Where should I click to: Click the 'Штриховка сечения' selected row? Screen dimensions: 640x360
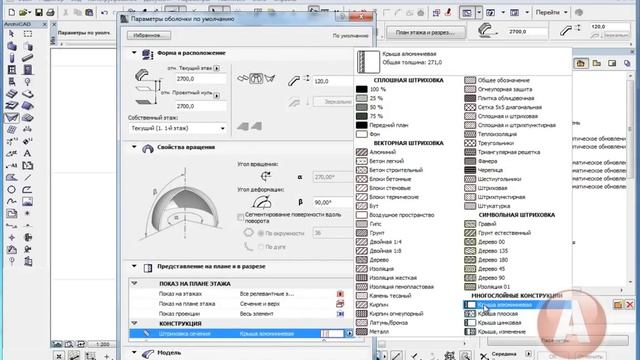241,333
